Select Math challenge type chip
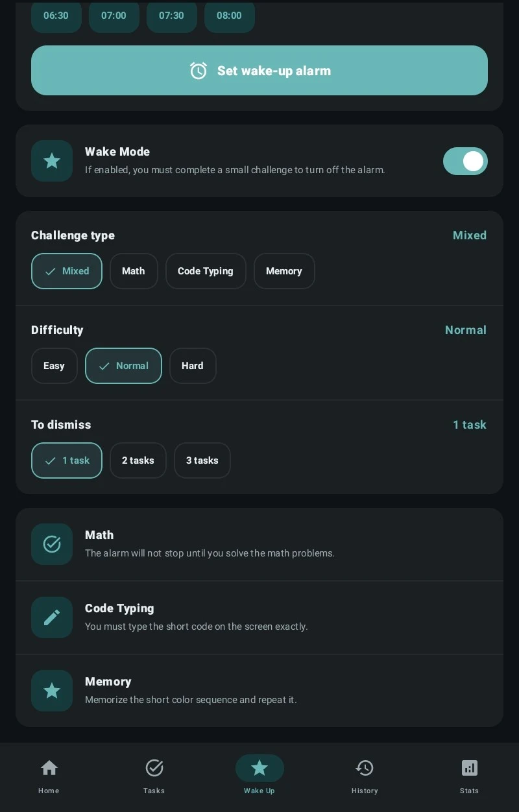Viewport: 519px width, 812px height. (x=134, y=271)
